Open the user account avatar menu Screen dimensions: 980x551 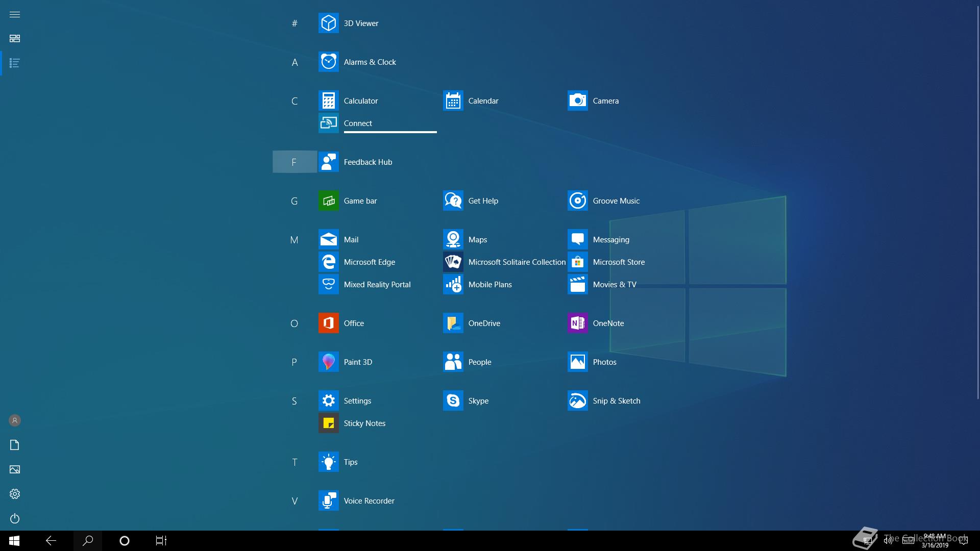[x=15, y=420]
